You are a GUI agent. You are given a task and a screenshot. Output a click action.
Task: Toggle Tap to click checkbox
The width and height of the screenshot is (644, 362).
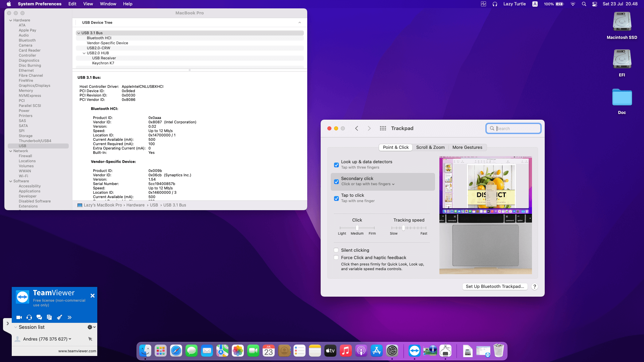point(336,198)
